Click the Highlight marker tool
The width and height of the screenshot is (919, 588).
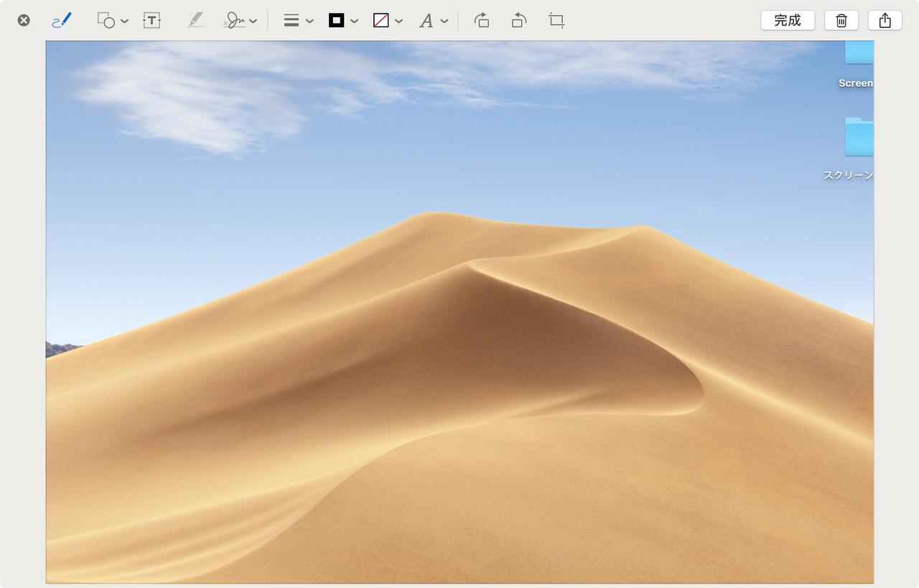point(195,20)
